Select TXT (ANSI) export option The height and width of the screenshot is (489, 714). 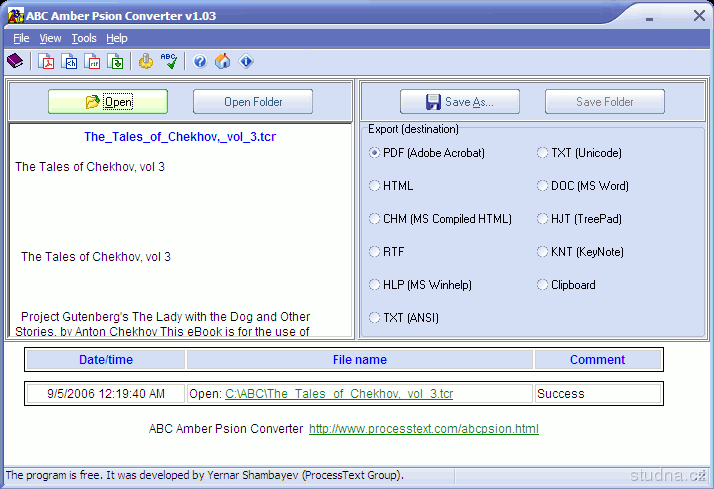coord(404,318)
